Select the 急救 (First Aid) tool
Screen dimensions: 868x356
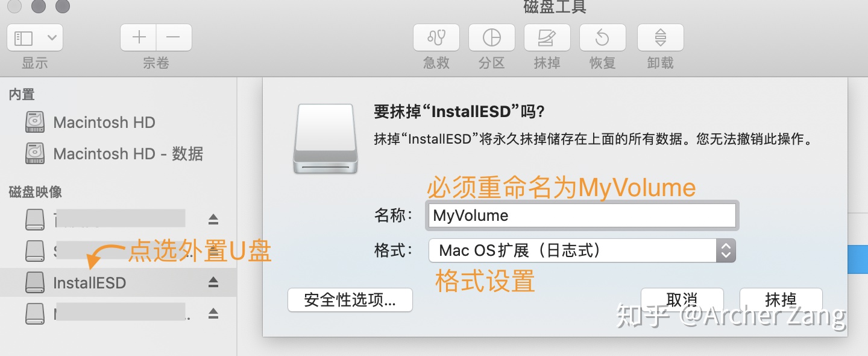[436, 37]
